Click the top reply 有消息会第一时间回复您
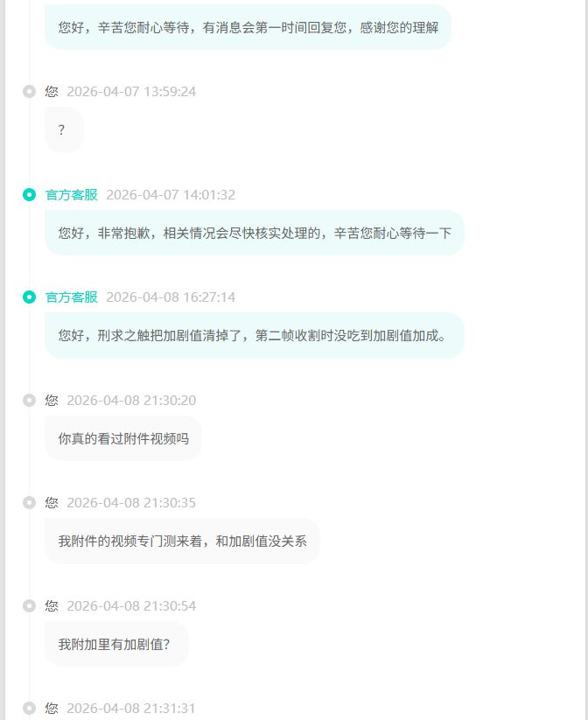588x720 pixels. pyautogui.click(x=248, y=27)
